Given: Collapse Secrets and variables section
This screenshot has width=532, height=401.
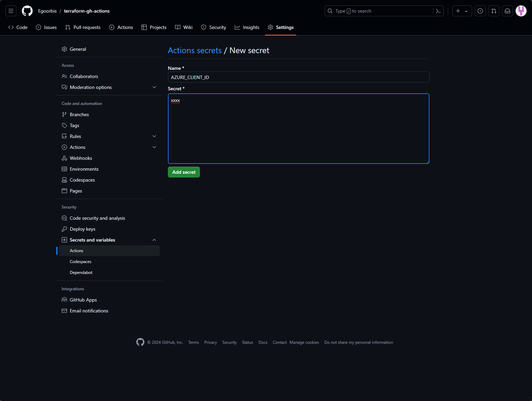Looking at the screenshot, I should [x=154, y=240].
